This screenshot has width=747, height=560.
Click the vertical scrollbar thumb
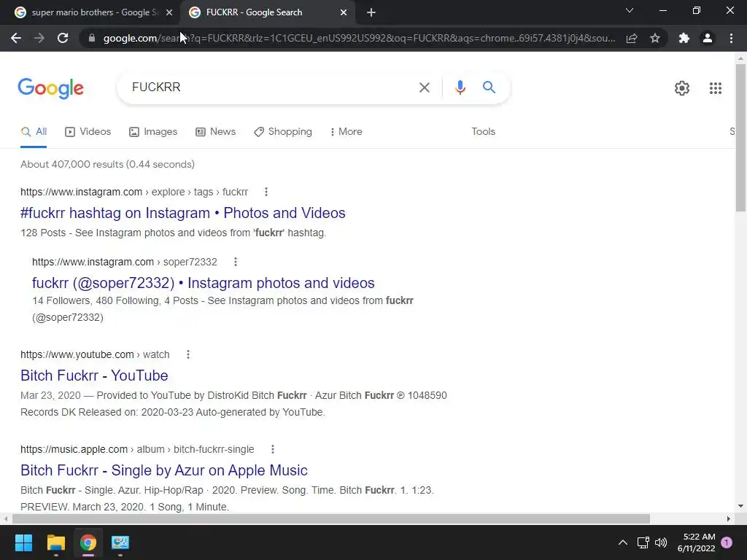coord(740,138)
